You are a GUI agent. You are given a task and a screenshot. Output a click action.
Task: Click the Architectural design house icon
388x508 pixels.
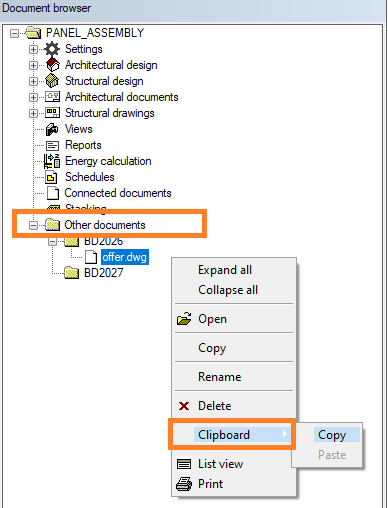click(52, 65)
